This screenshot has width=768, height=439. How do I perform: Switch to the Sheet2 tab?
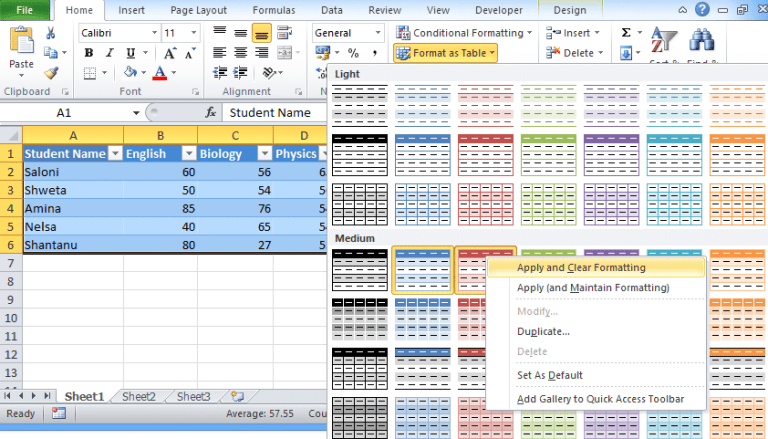point(139,396)
